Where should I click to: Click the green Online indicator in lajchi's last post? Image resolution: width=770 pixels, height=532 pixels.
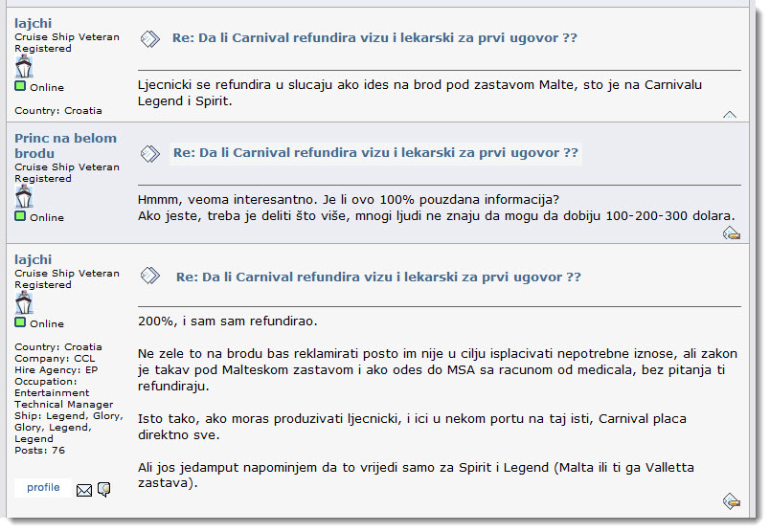[x=20, y=322]
